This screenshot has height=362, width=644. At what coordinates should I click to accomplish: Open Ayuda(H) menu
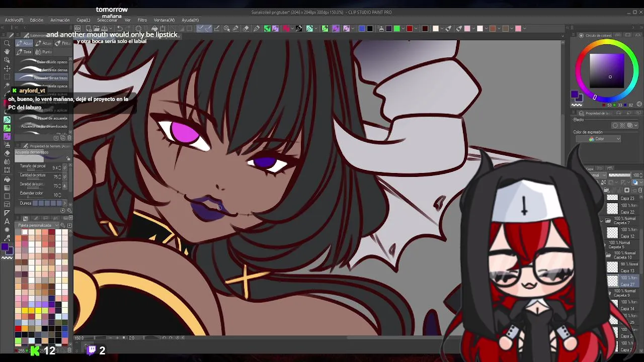coord(190,20)
